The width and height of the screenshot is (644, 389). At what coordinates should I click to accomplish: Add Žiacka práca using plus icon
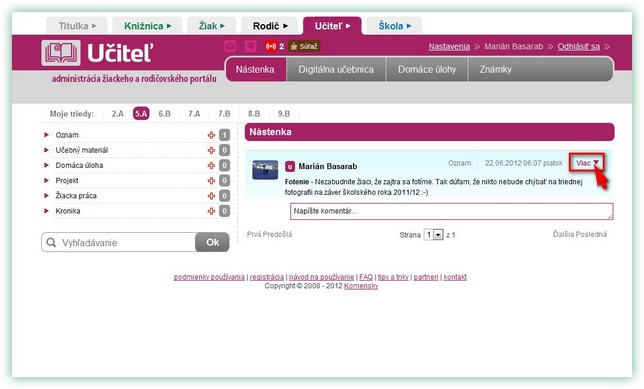211,196
